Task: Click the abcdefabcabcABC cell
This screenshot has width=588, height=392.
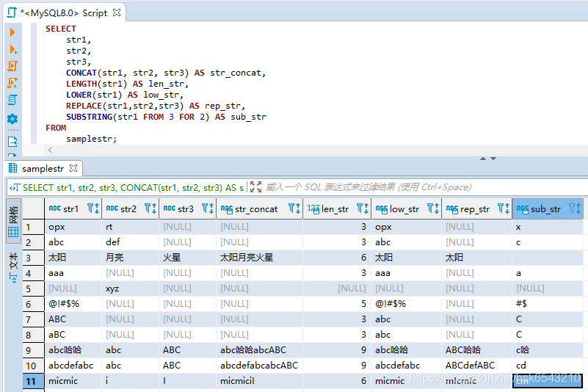Action: (x=260, y=366)
